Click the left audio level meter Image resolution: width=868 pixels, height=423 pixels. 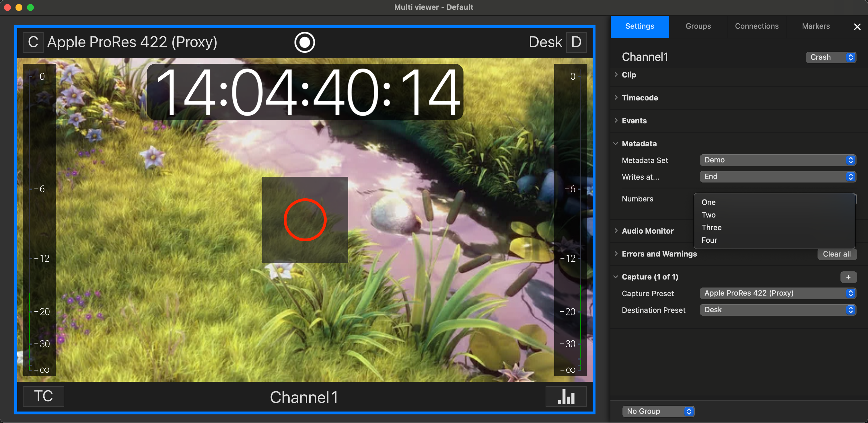pyautogui.click(x=39, y=220)
